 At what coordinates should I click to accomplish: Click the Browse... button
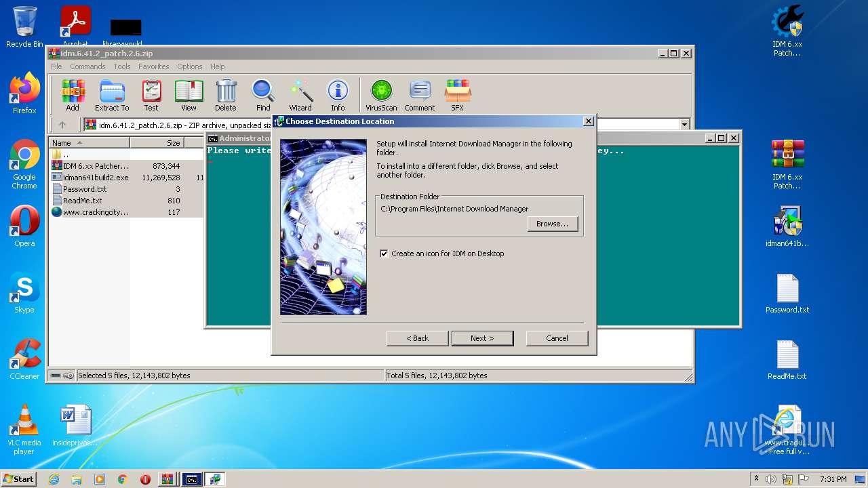pos(553,224)
